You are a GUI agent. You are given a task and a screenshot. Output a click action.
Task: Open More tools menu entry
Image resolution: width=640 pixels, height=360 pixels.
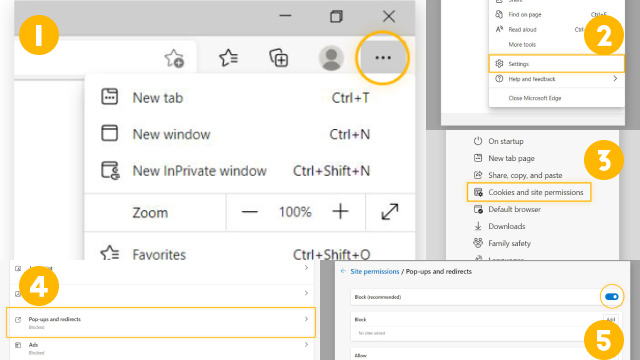pos(556,44)
